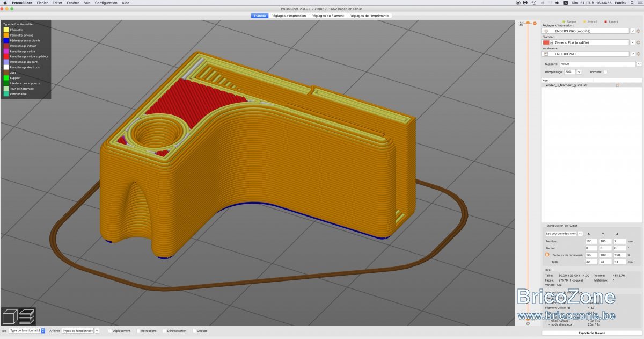Click the Position X input field

[x=591, y=241]
